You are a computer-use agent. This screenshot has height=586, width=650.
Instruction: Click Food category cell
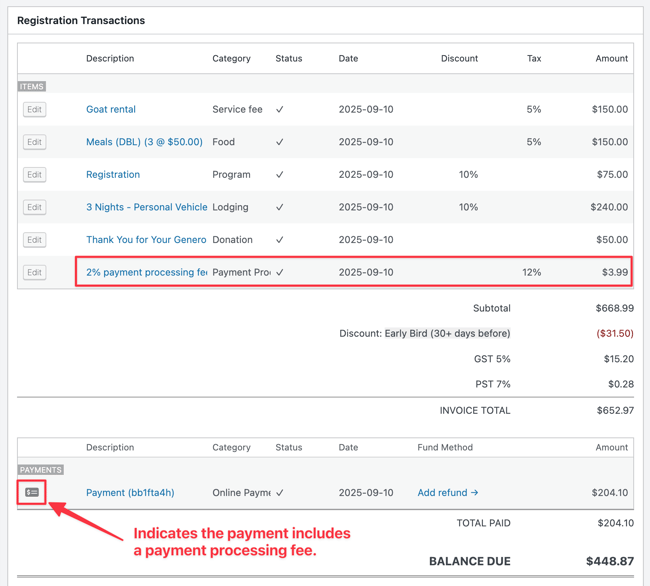pos(223,142)
